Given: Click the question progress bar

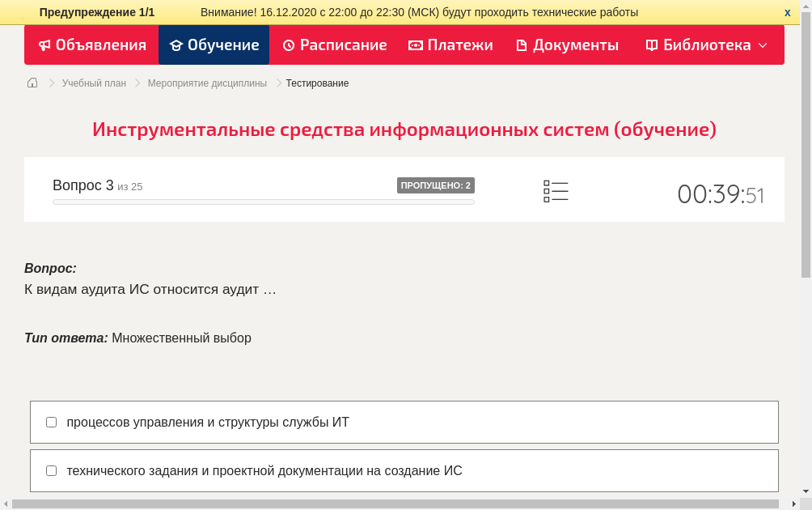Looking at the screenshot, I should click(263, 202).
